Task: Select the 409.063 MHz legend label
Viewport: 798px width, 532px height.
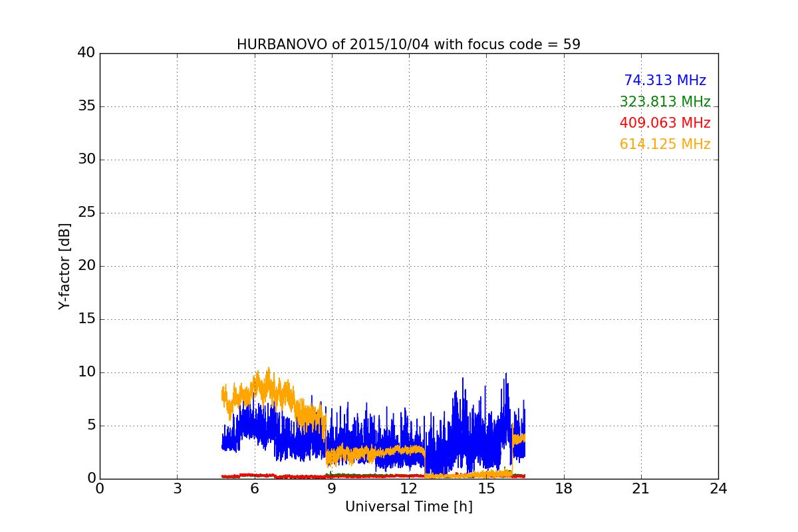Action: point(665,123)
